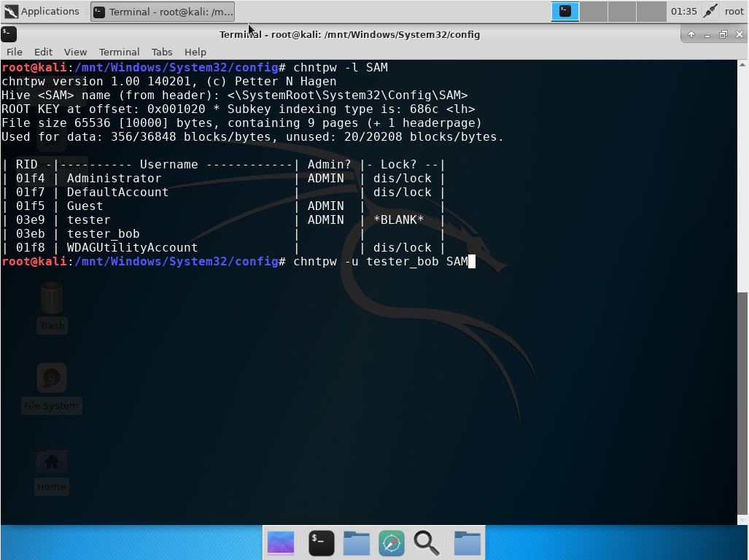Screen dimensions: 749x560
Task: Click the Administrator username row
Action: [x=224, y=178]
